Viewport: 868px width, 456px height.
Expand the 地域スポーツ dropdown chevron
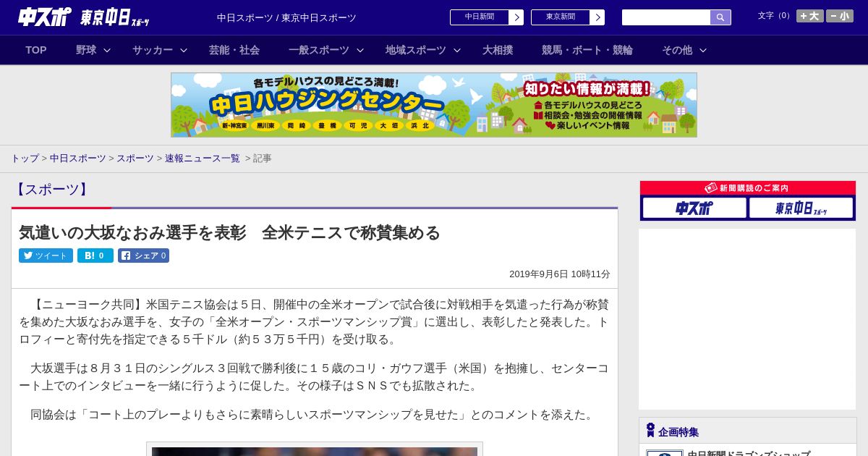click(457, 50)
